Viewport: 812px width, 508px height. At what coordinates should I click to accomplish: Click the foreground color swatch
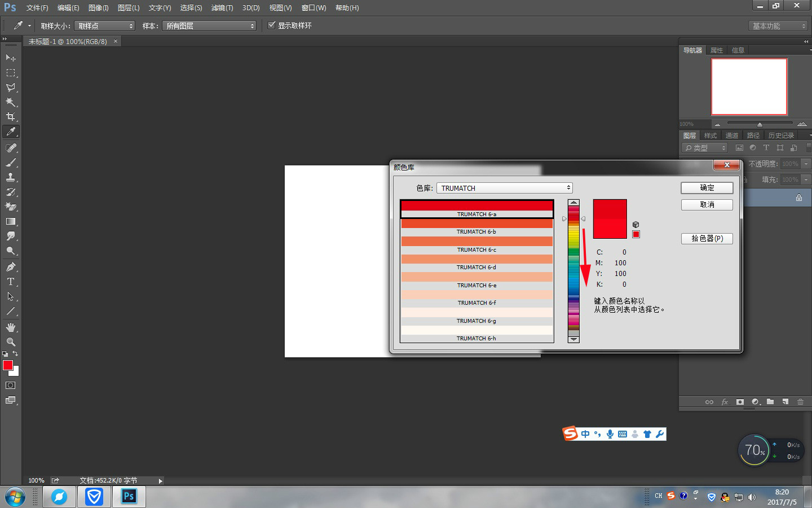point(8,365)
